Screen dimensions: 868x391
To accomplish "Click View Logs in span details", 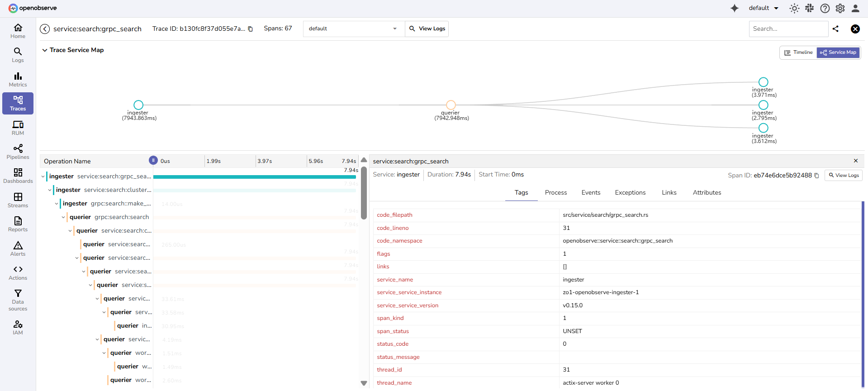I will click(844, 176).
